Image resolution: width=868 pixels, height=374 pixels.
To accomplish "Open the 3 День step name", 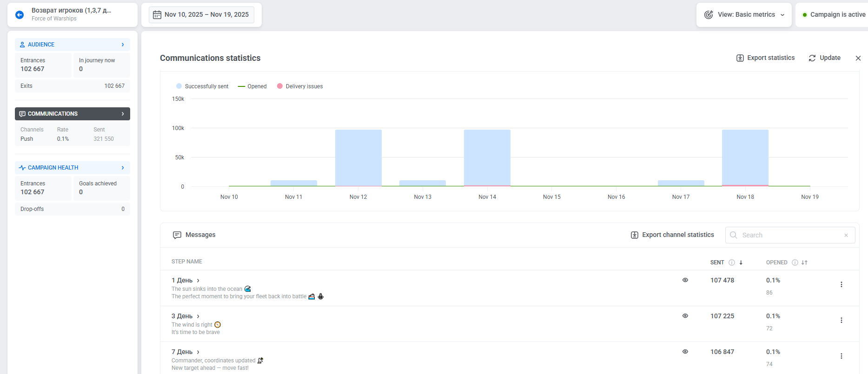I will pyautogui.click(x=182, y=316).
